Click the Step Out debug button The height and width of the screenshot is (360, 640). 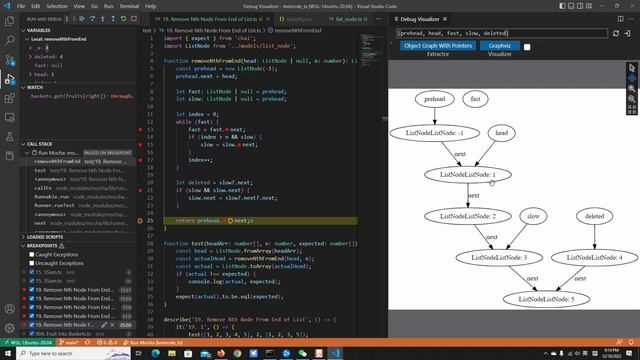tap(113, 19)
